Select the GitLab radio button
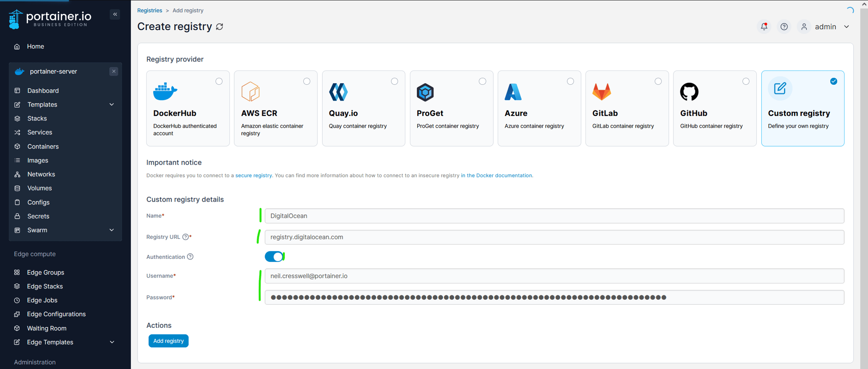Screen dimensions: 868x369 pos(658,81)
